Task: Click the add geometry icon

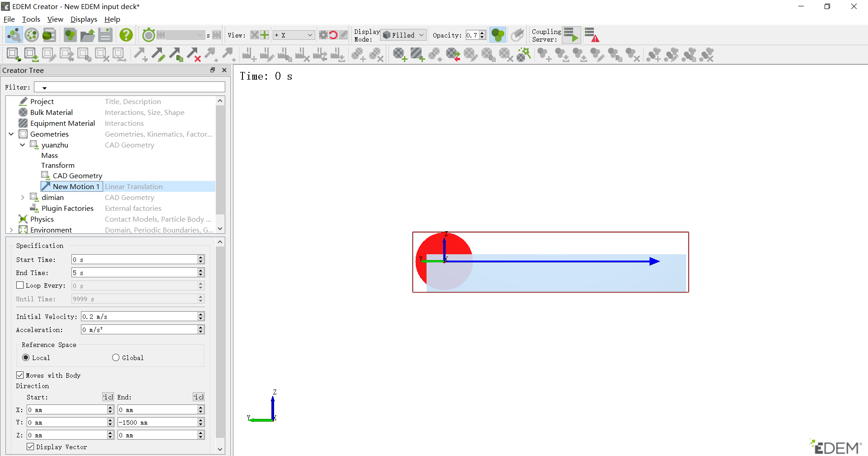Action: coord(14,55)
